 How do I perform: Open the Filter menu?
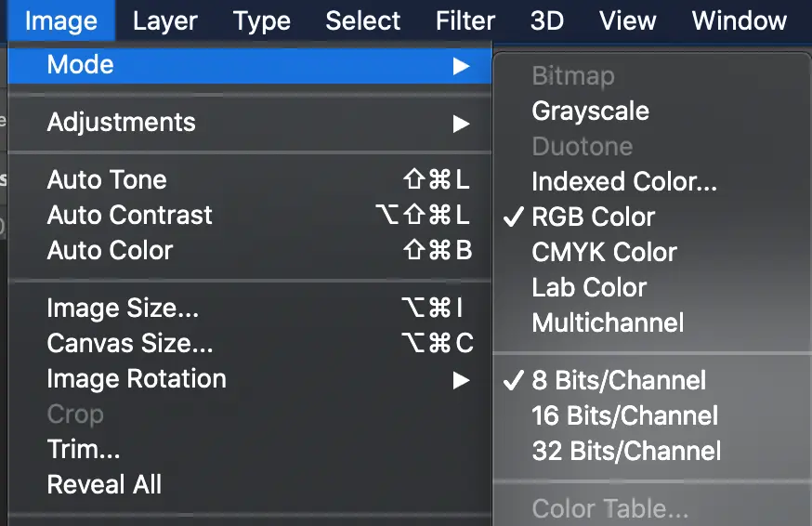(x=465, y=20)
